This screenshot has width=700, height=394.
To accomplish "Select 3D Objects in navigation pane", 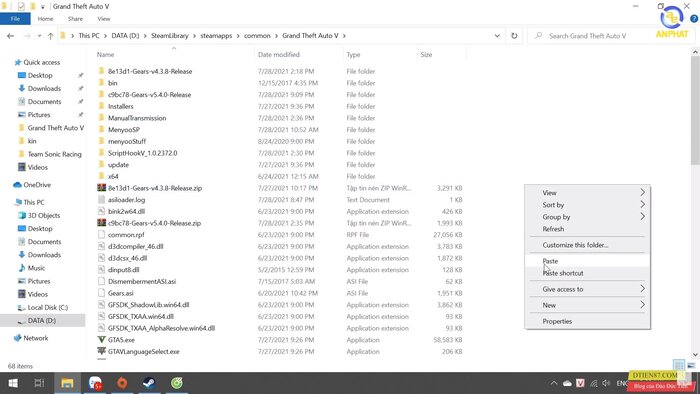I will coord(44,215).
